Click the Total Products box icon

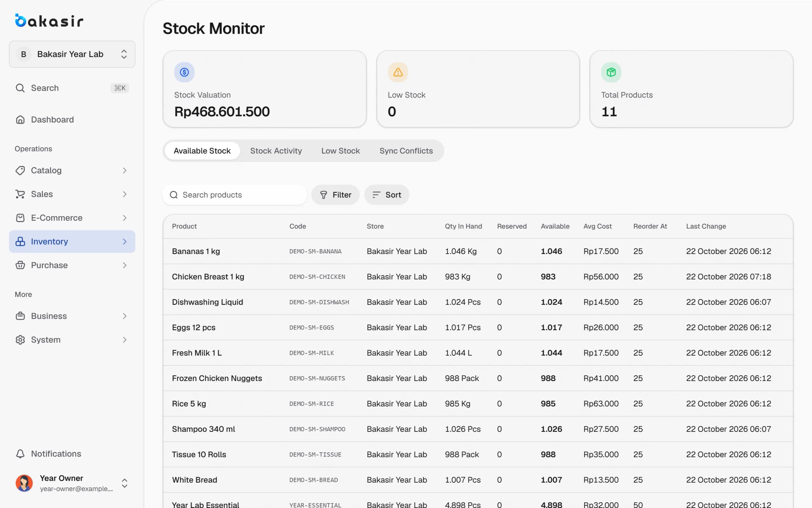[611, 72]
